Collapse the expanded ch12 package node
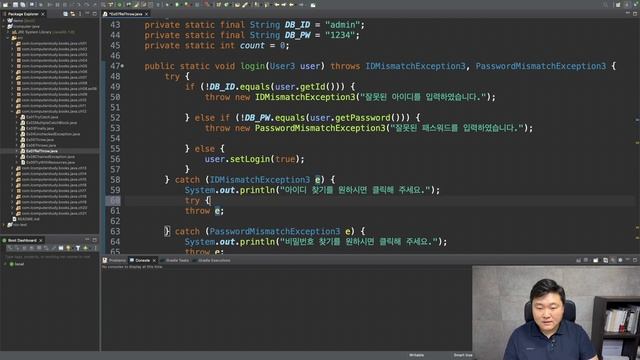Viewport: 640px width, 360px height. (x=12, y=111)
